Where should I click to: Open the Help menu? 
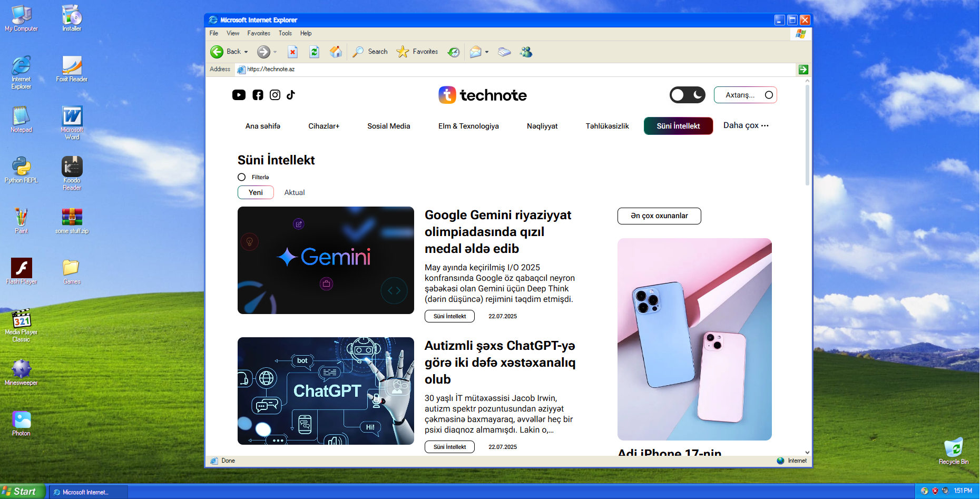[306, 33]
